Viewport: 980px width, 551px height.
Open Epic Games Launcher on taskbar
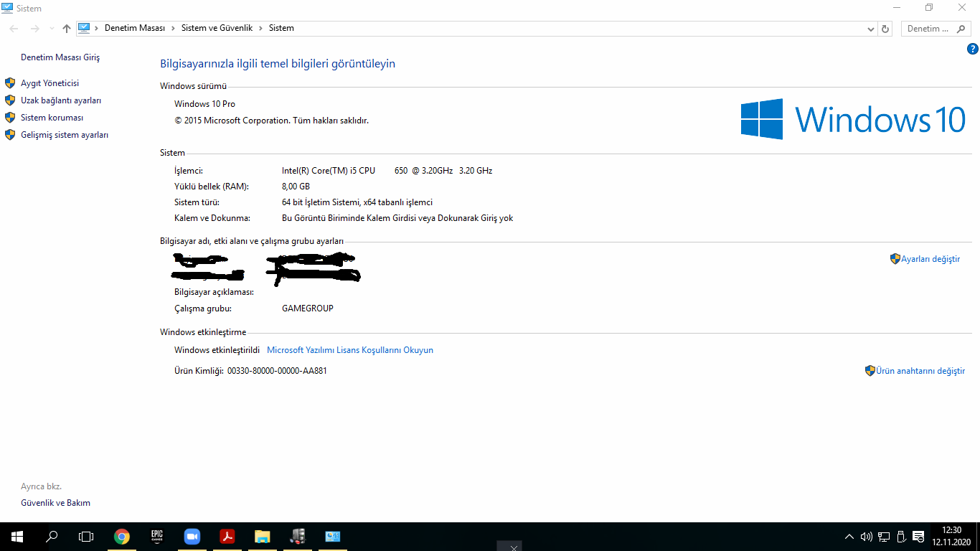156,537
